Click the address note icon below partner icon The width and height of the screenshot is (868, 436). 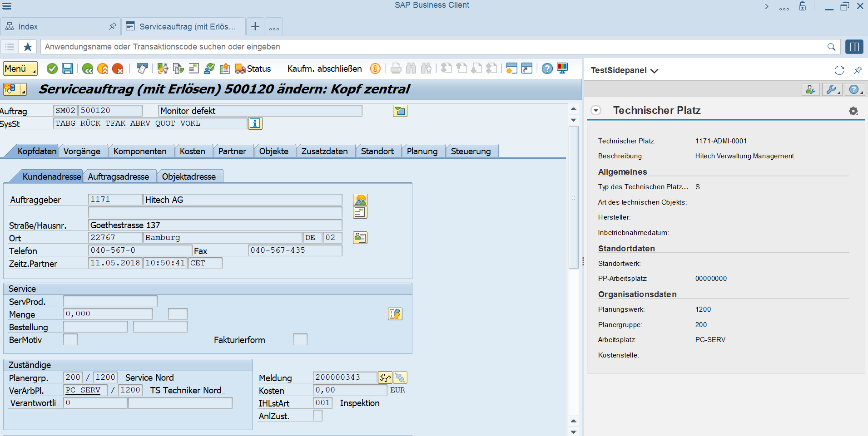pos(360,212)
